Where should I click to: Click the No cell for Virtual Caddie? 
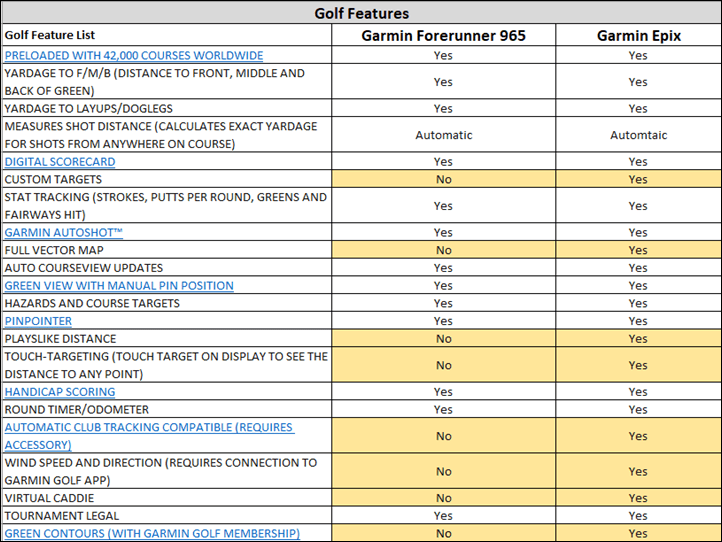443,498
